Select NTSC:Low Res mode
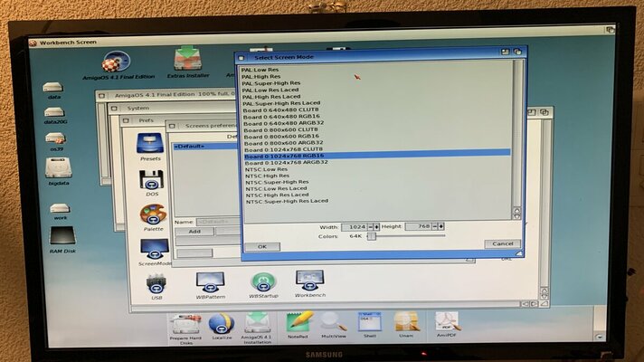 coord(266,169)
